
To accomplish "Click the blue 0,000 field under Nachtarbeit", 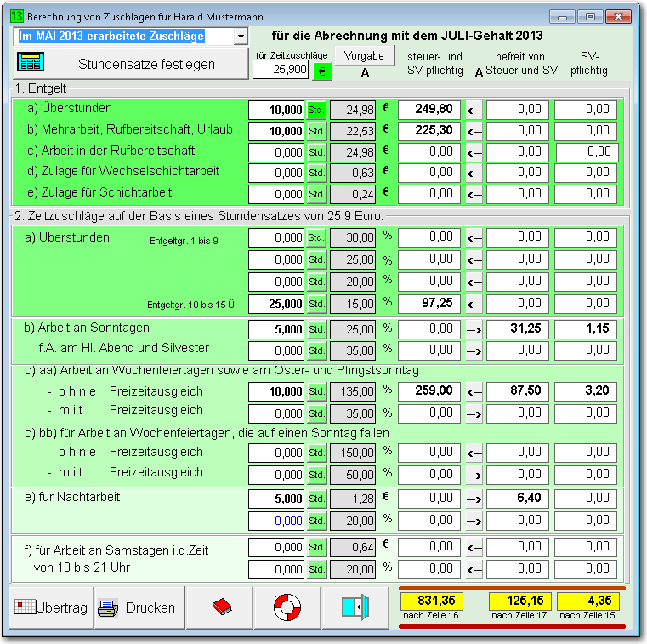I will 276,521.
